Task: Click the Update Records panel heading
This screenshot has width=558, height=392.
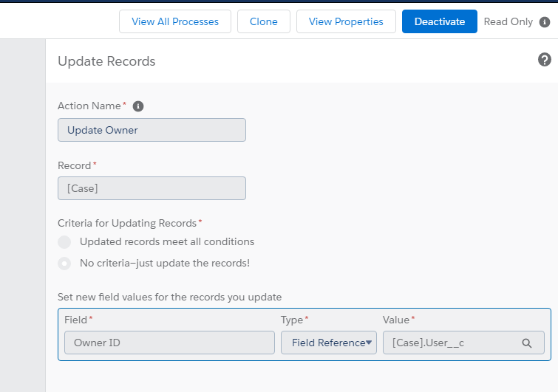Action: click(x=106, y=61)
